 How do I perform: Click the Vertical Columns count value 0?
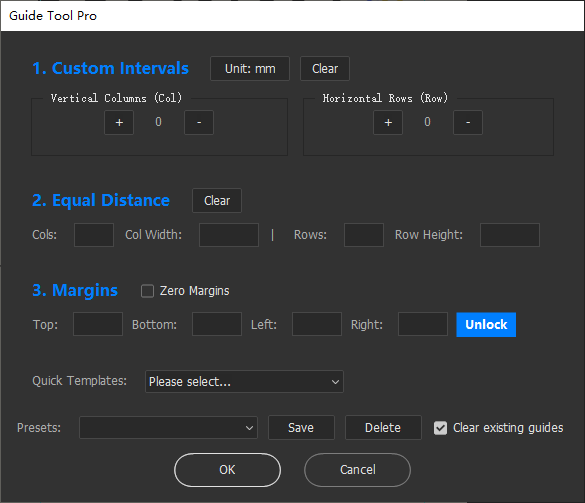click(159, 122)
